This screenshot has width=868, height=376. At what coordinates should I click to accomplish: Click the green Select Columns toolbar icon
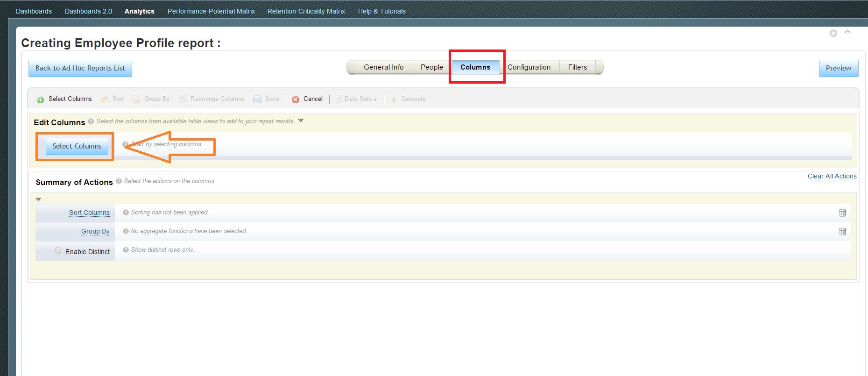[x=41, y=99]
